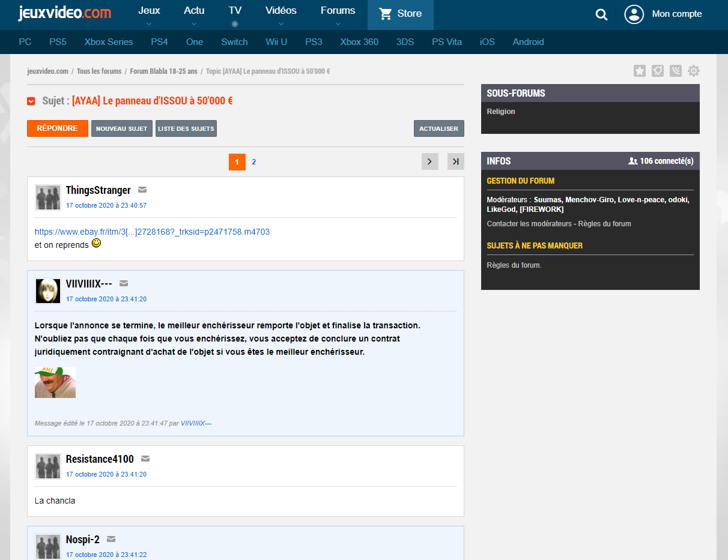
Task: Go to last page arrow icon
Action: click(456, 161)
